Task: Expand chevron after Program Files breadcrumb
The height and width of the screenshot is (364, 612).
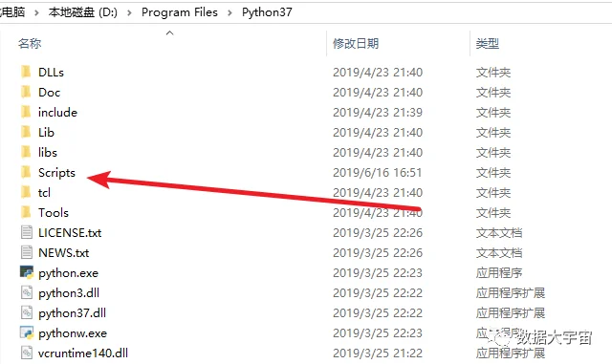Action: coord(229,12)
